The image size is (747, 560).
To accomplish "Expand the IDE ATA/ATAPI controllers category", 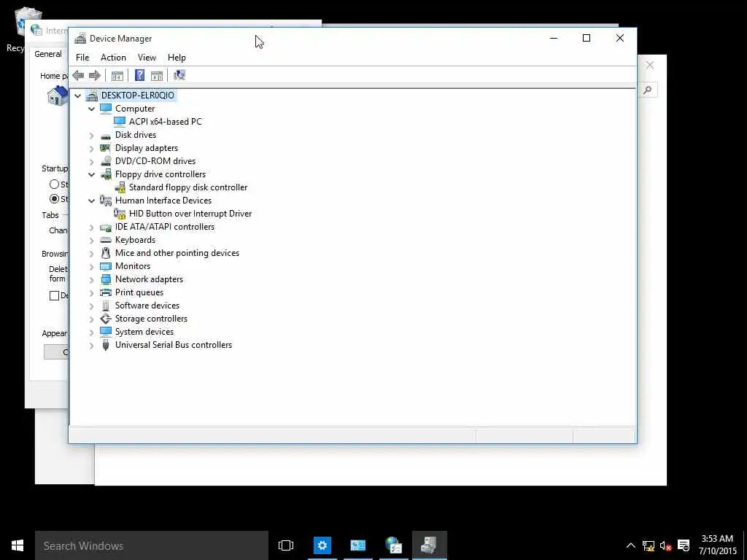I will 91,227.
